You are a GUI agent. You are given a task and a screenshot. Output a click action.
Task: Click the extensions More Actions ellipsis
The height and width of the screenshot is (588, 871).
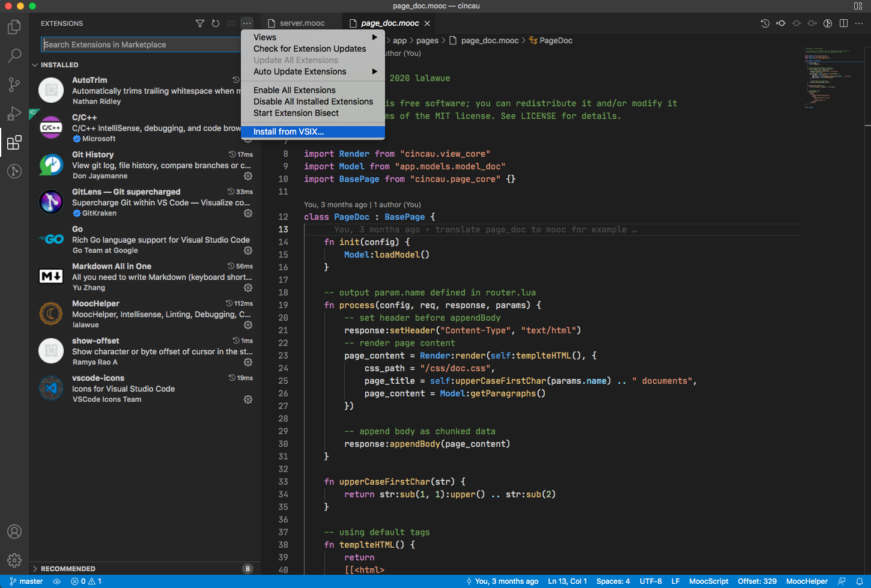[247, 23]
